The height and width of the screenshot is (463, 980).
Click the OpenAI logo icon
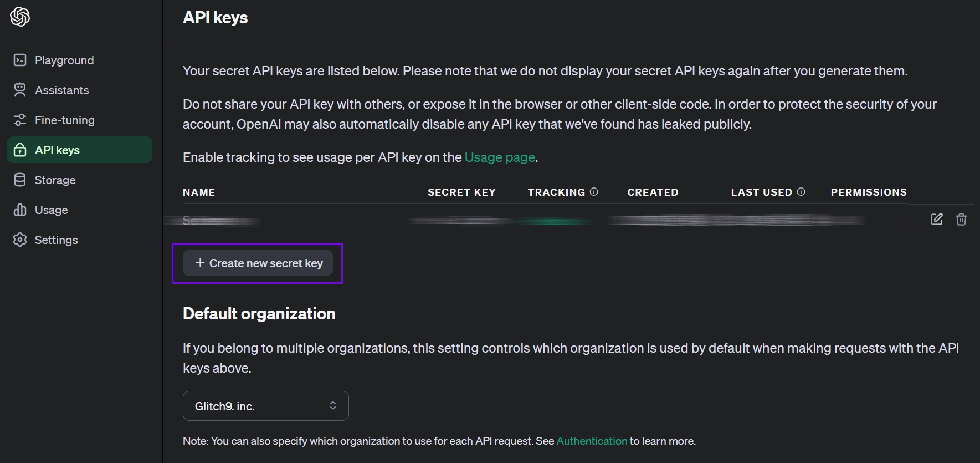coord(20,17)
